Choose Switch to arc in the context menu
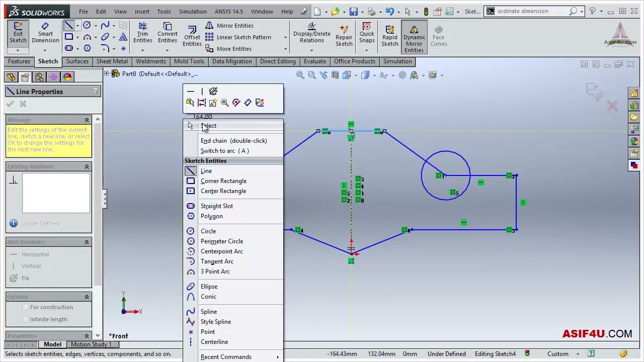Viewport: 644px width, 362px height. coord(233,151)
